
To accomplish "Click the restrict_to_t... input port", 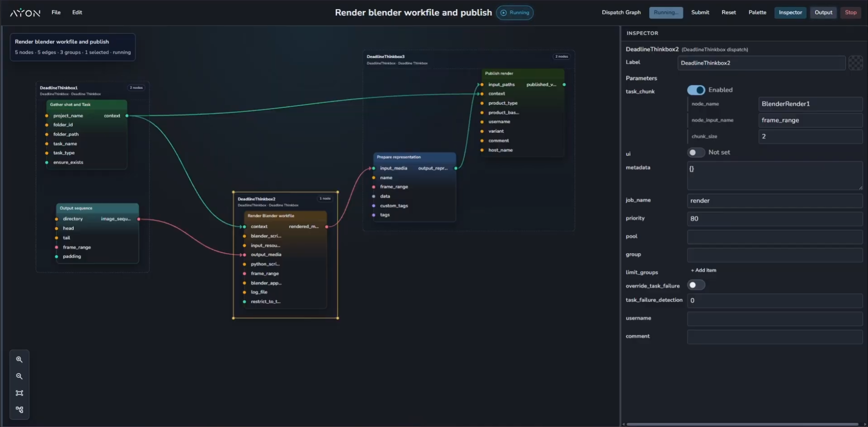I will coord(244,302).
